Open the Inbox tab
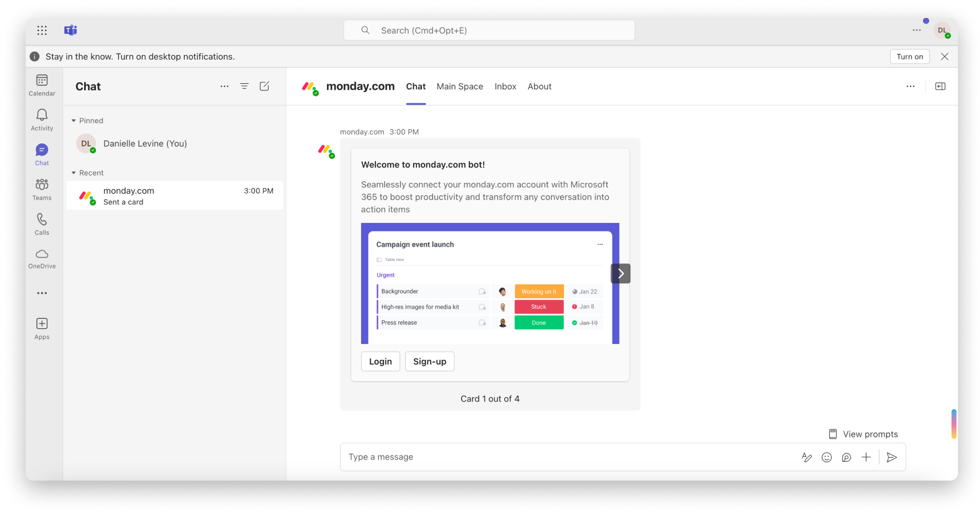This screenshot has height=514, width=980. [505, 86]
